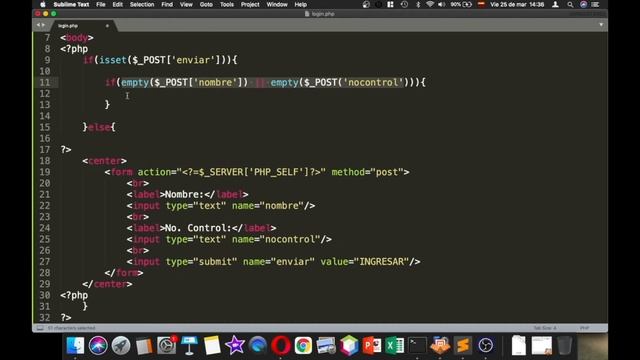Launch iMovie star icon in Dock
The height and width of the screenshot is (360, 640).
235,345
